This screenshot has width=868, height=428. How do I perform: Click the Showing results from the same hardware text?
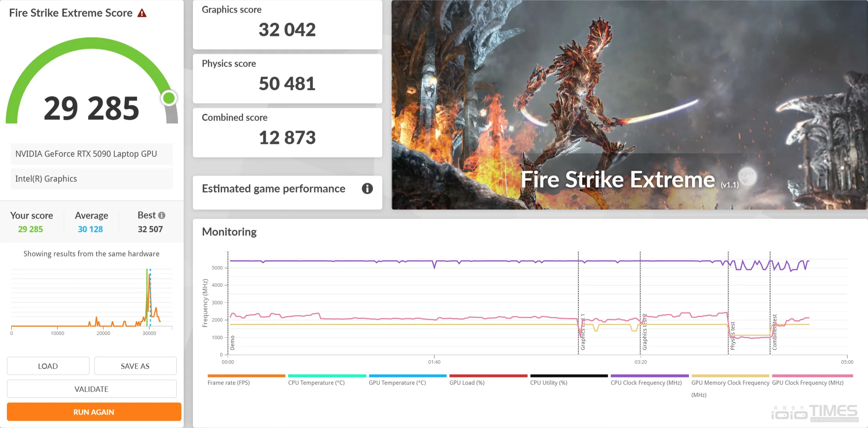click(x=91, y=254)
